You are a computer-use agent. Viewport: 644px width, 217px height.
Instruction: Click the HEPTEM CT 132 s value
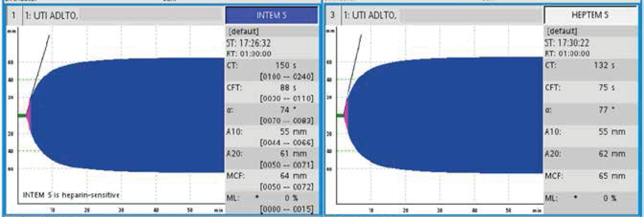pyautogui.click(x=604, y=66)
